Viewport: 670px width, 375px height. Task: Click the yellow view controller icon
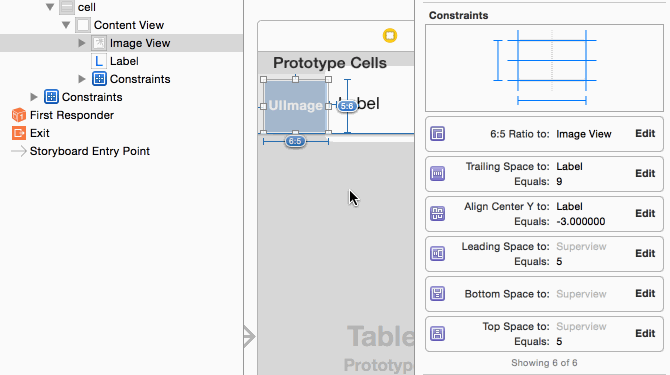point(390,35)
